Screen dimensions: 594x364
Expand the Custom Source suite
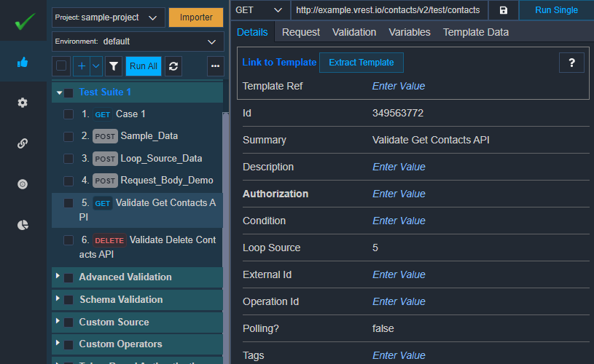point(58,321)
